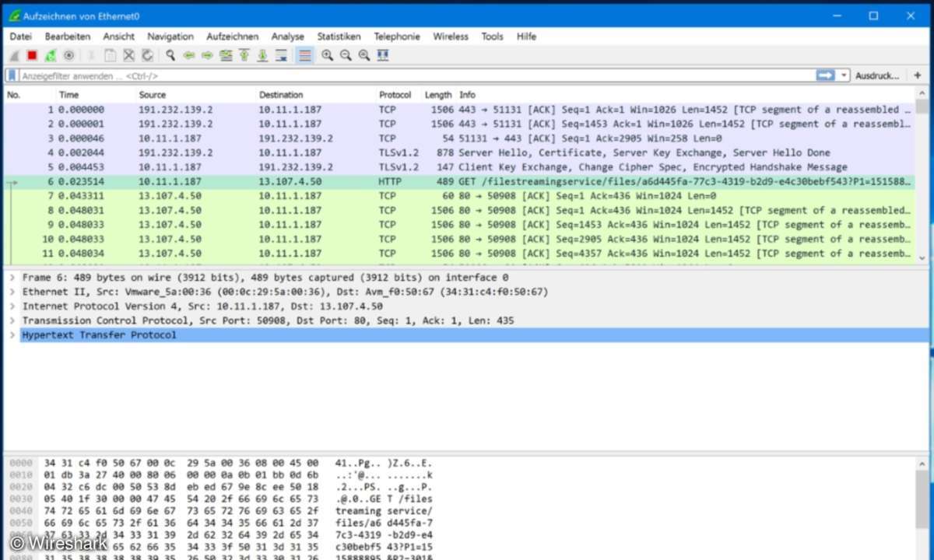Image resolution: width=934 pixels, height=560 pixels.
Task: Zoom in on the main window text
Action: point(327,55)
